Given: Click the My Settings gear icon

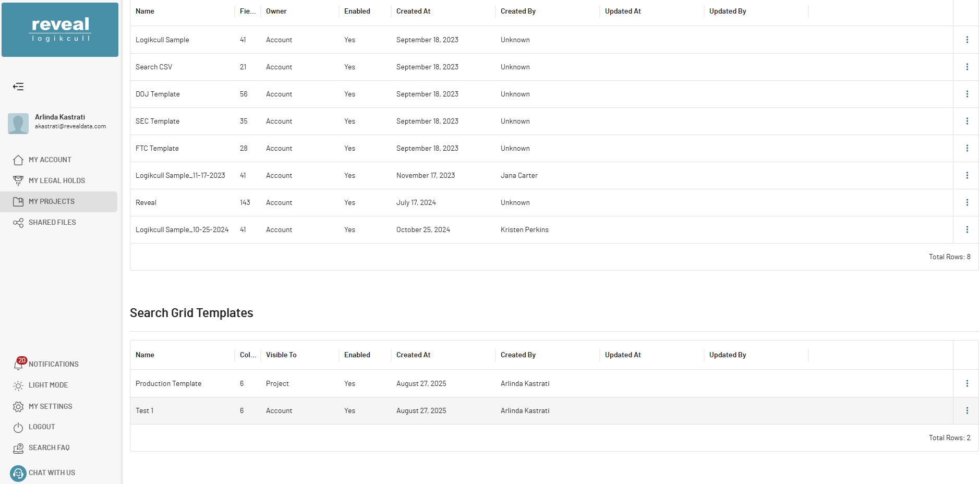Looking at the screenshot, I should click(x=18, y=406).
